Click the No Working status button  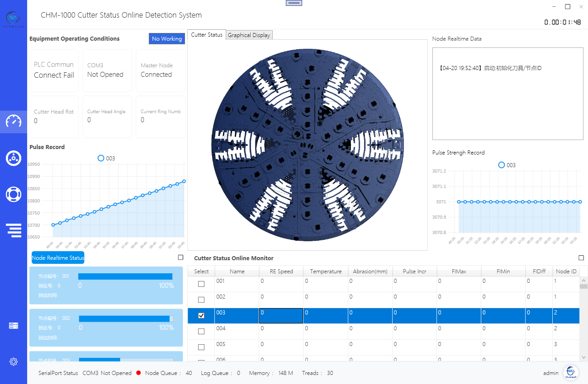click(x=167, y=39)
